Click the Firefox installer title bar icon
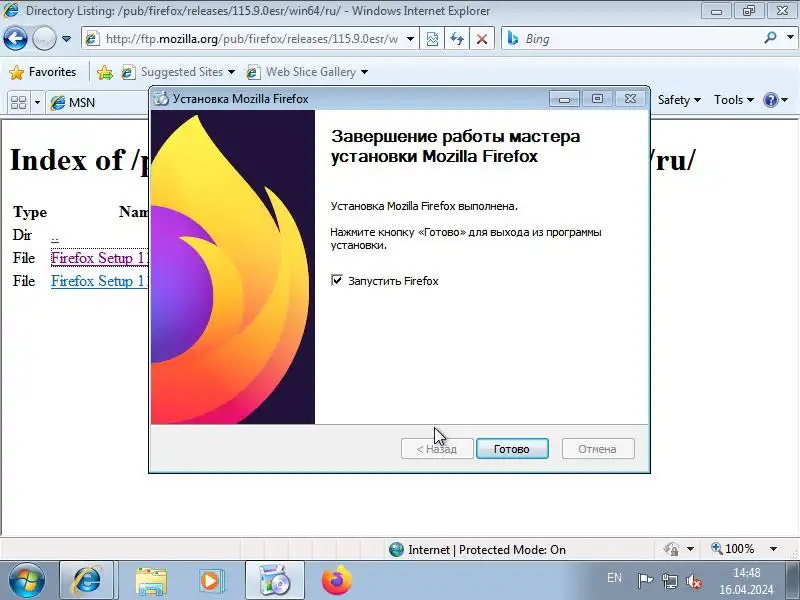800x600 pixels. point(161,99)
